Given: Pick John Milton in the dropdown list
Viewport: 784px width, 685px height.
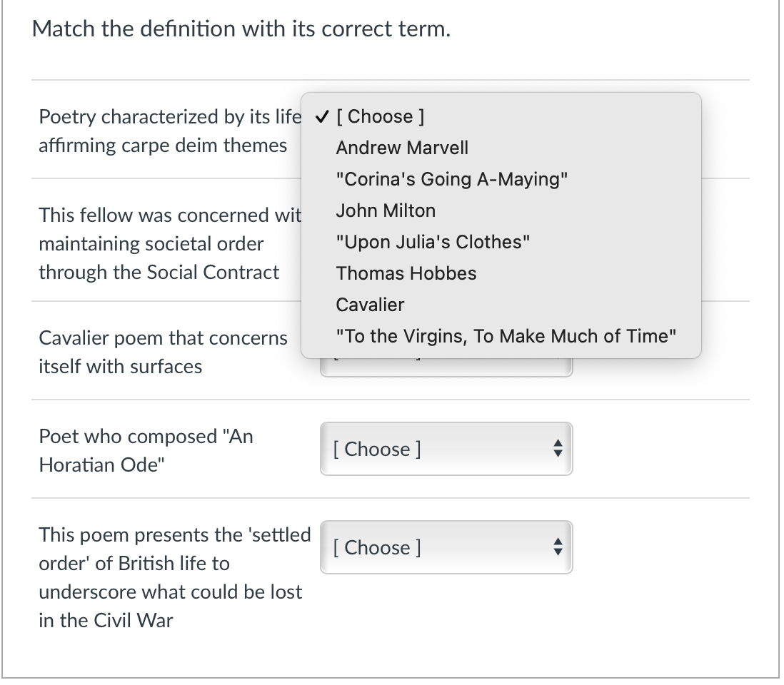Looking at the screenshot, I should [386, 210].
